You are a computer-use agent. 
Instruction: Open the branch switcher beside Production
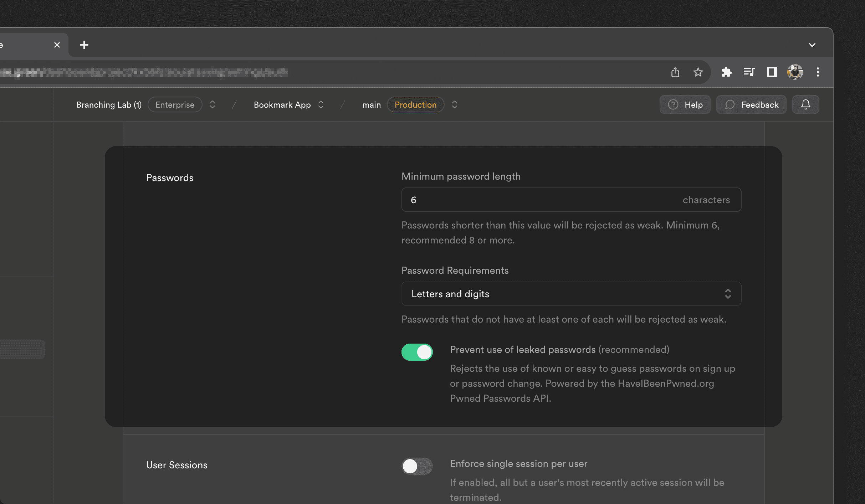[x=454, y=104]
